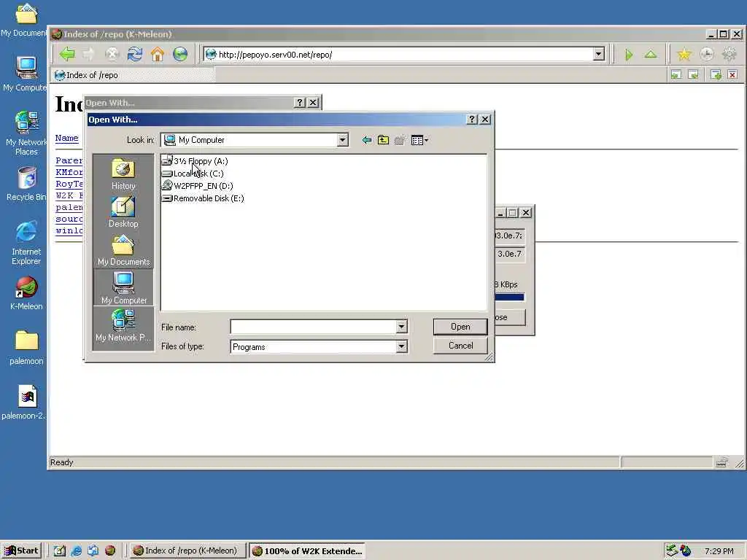747x560 pixels.
Task: Open the winlo link in repo index
Action: tap(69, 230)
